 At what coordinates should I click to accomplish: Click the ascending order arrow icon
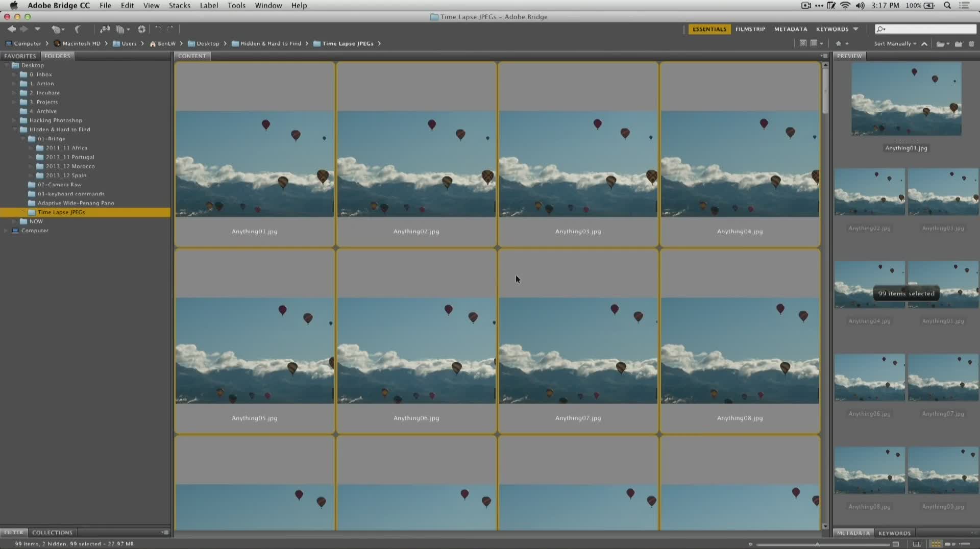pyautogui.click(x=924, y=43)
